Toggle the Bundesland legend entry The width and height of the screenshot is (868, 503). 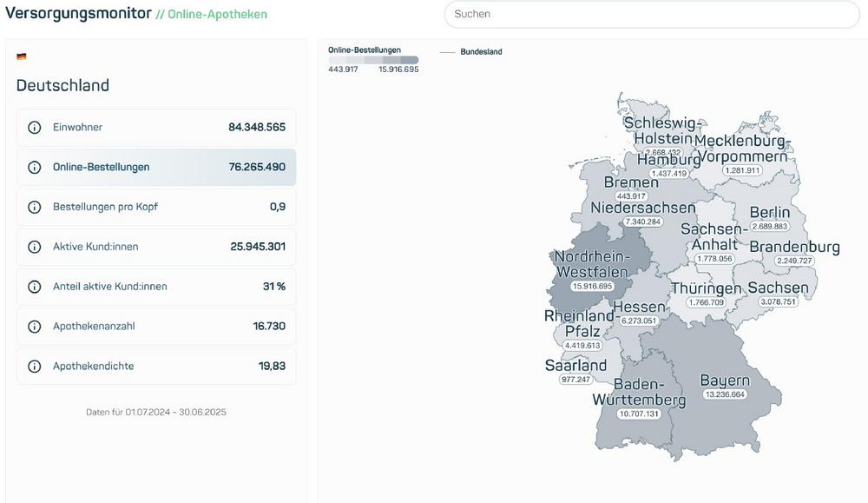click(x=476, y=51)
